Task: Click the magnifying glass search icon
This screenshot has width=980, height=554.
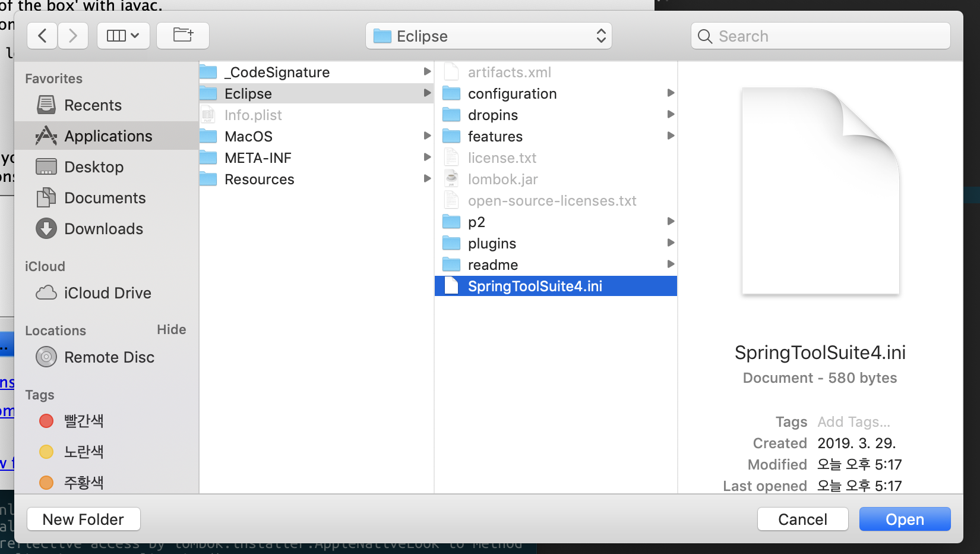Action: point(705,36)
